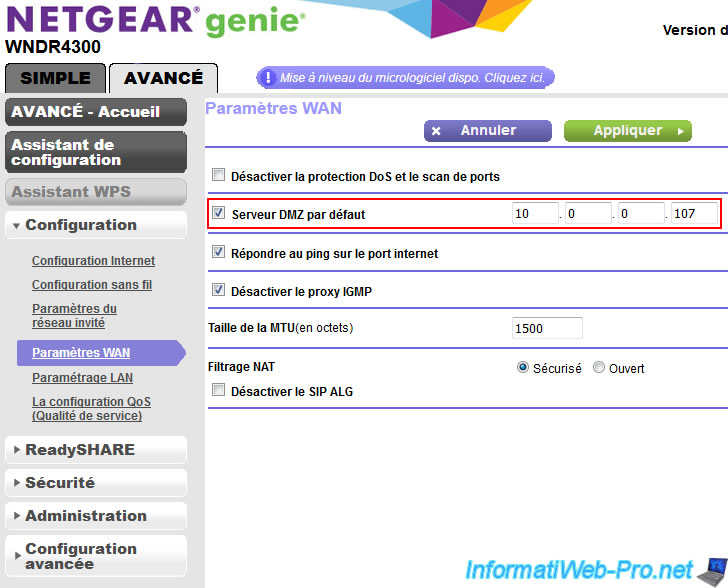This screenshot has width=728, height=588.
Task: Click the MTU size field 1500
Action: click(547, 328)
